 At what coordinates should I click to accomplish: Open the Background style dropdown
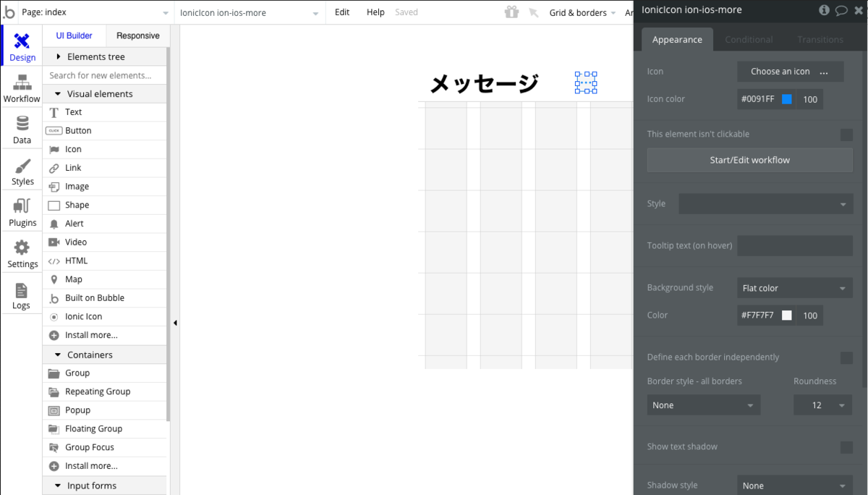point(795,288)
